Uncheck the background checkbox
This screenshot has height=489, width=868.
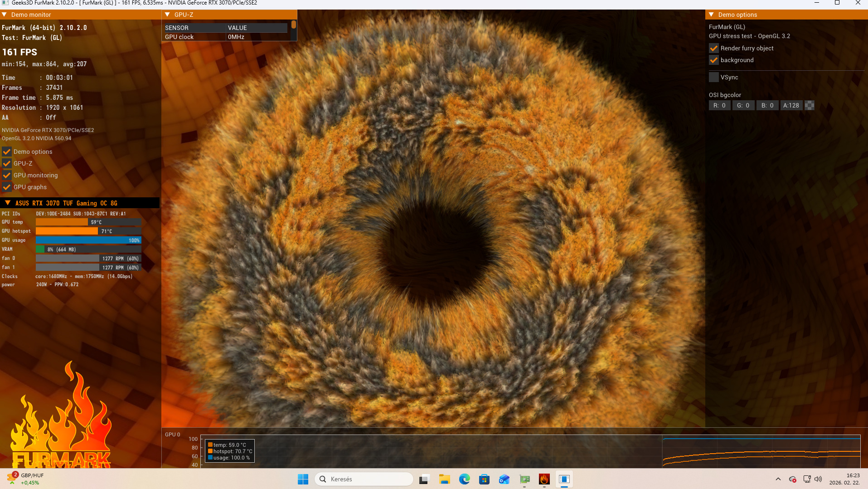coord(714,60)
